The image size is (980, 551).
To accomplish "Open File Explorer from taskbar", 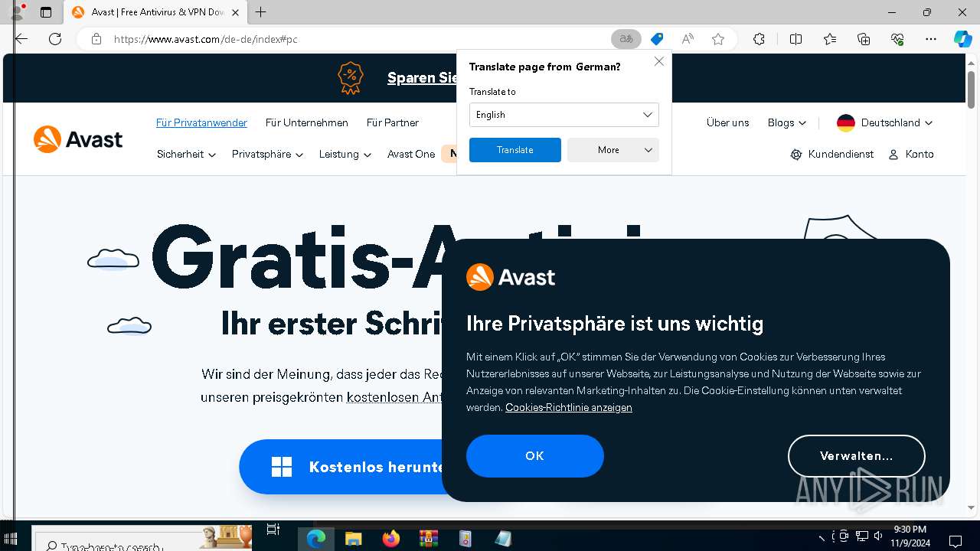I will 353,539.
